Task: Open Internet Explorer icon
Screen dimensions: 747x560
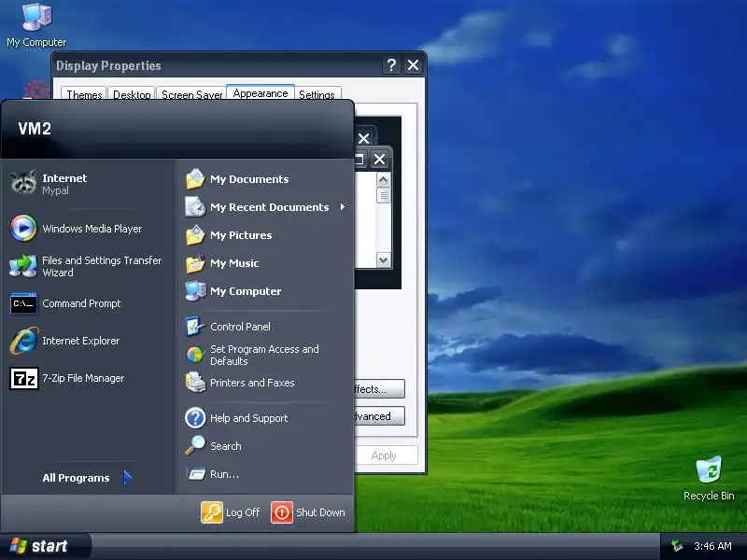Action: [x=24, y=341]
